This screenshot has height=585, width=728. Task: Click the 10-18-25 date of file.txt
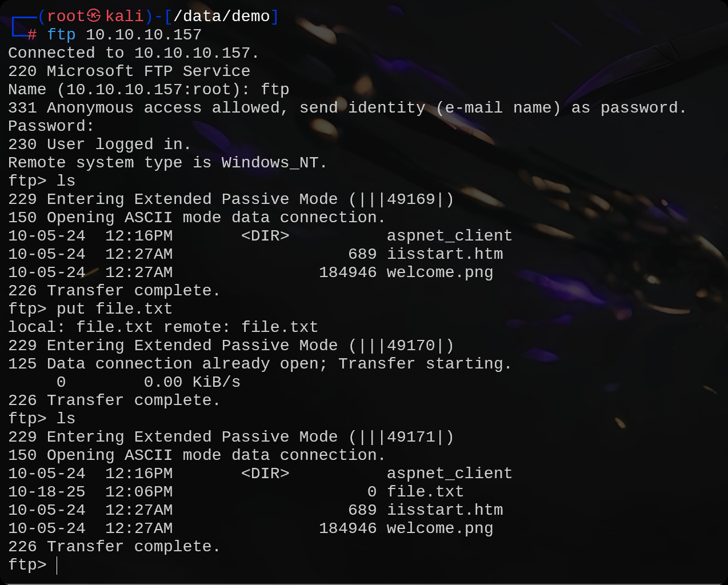tap(47, 492)
